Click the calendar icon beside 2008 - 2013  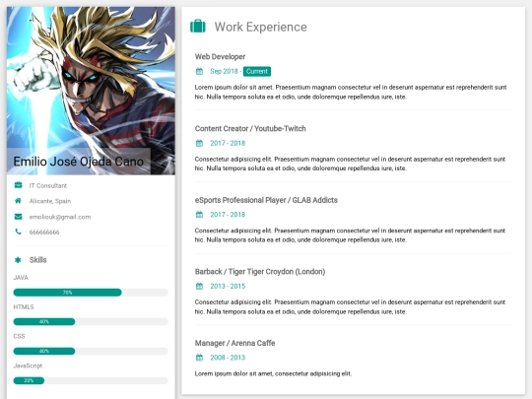click(x=199, y=358)
